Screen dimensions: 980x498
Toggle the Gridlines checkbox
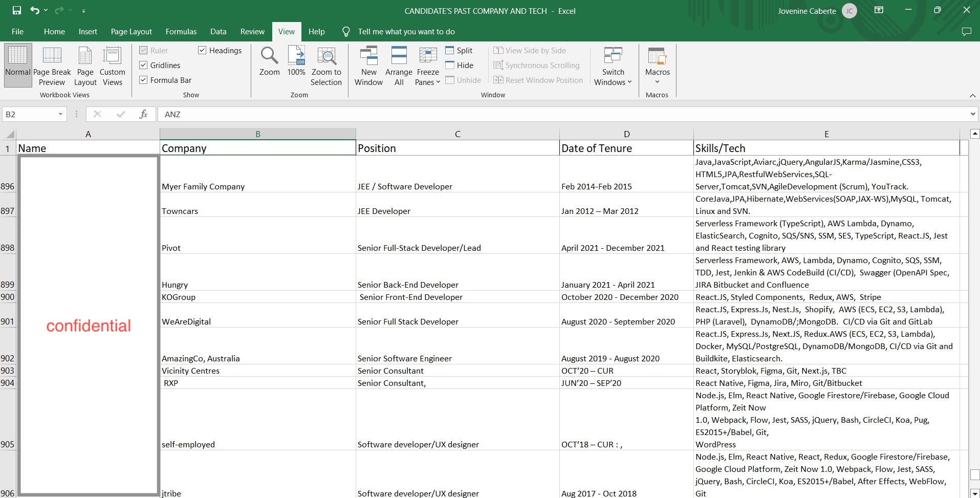[144, 65]
